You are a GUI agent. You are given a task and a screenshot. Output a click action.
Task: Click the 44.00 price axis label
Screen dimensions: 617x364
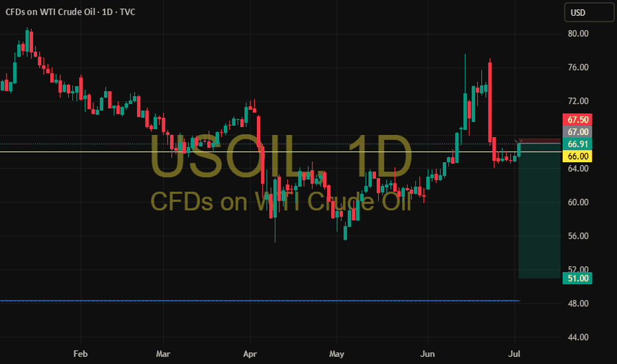point(578,338)
